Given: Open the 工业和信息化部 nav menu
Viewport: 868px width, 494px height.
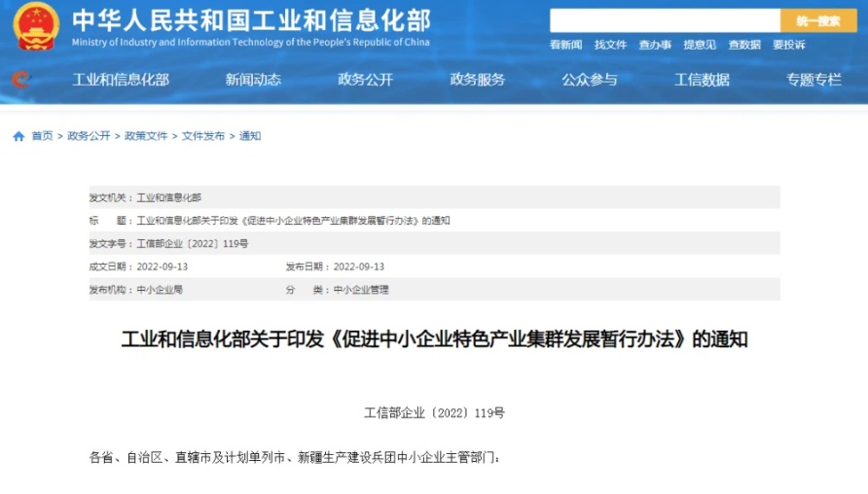Looking at the screenshot, I should pos(121,80).
